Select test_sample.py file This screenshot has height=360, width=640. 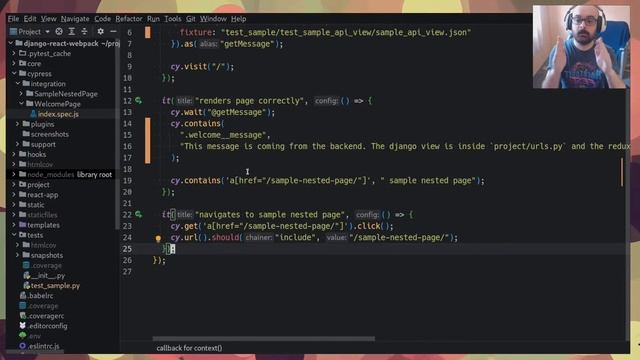(x=55, y=286)
